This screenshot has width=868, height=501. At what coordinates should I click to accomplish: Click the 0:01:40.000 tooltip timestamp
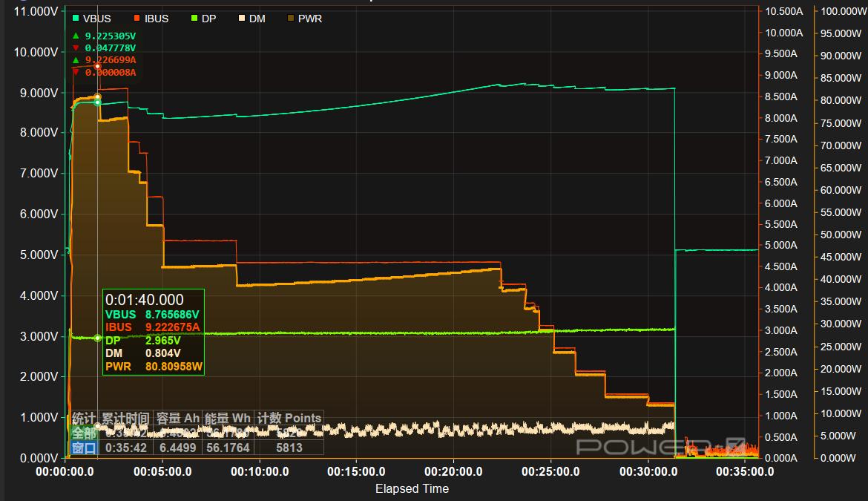coord(144,300)
